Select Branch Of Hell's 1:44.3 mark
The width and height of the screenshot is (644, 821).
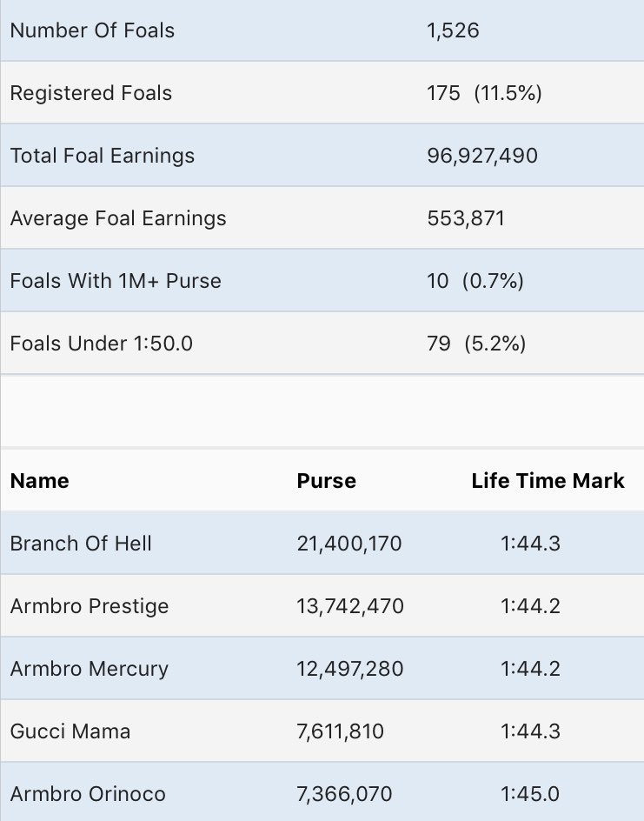(x=530, y=544)
